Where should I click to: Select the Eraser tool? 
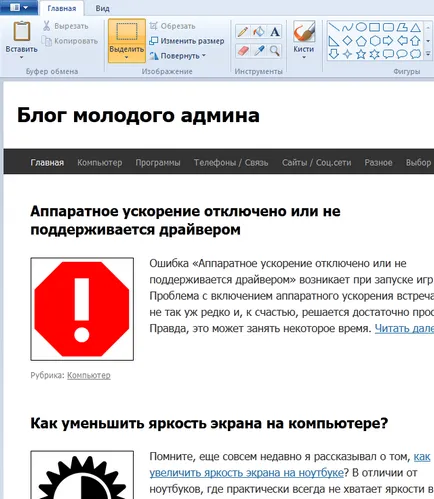243,51
